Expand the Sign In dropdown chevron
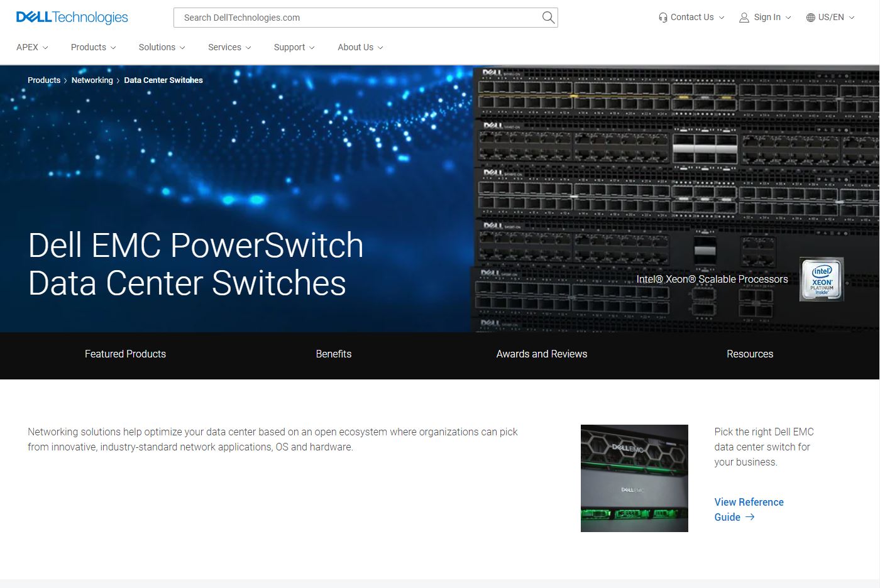The width and height of the screenshot is (880, 588). 788,18
